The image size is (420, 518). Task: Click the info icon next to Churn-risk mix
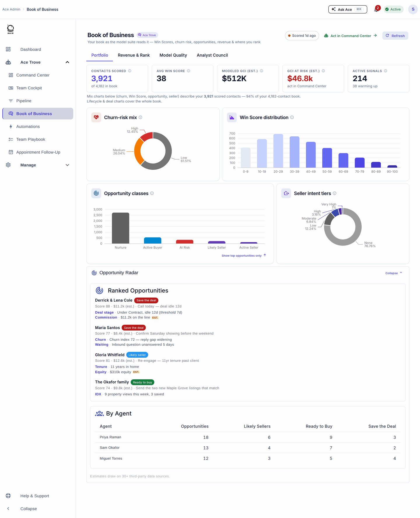(x=140, y=117)
